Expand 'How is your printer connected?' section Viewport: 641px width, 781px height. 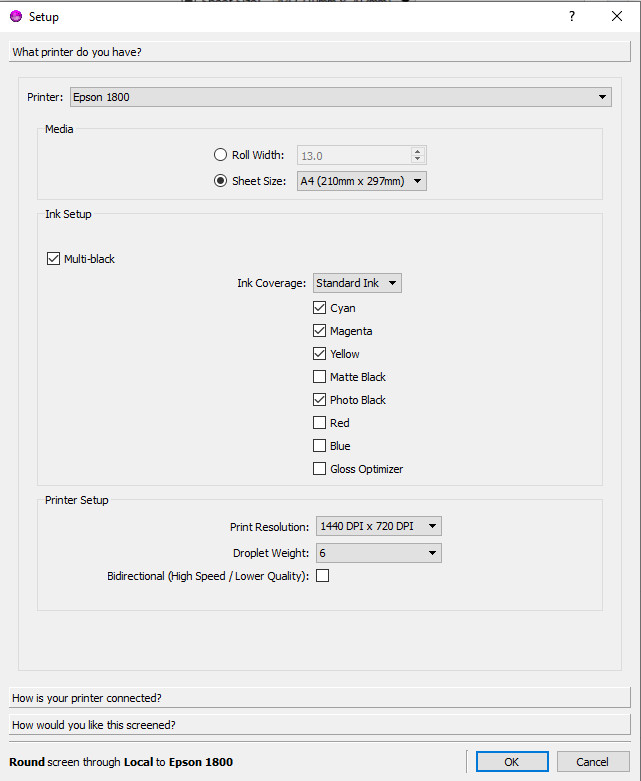(320, 697)
